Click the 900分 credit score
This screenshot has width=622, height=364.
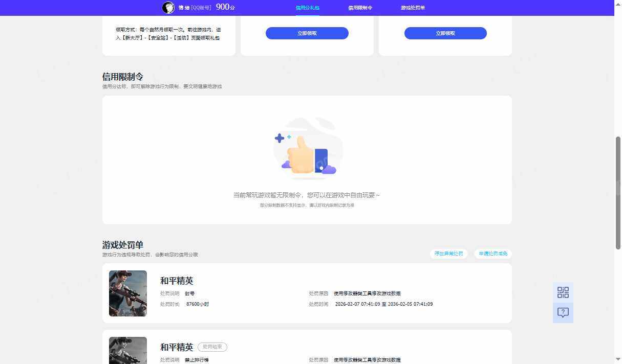[225, 7]
